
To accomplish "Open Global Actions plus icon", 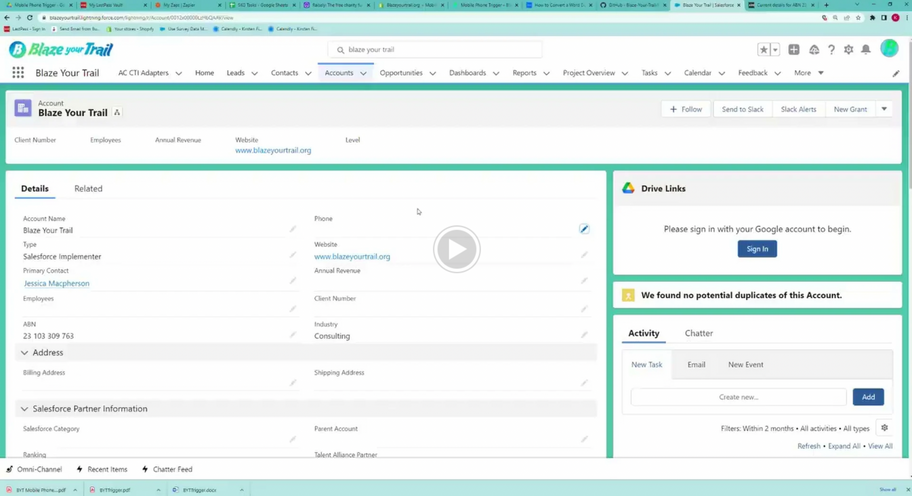I will tap(794, 49).
